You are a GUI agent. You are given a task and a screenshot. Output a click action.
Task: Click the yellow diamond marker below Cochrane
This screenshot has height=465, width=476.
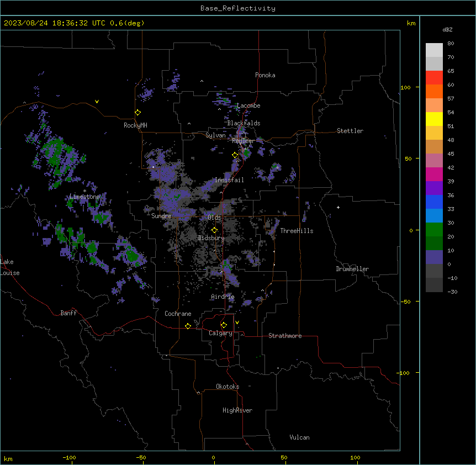(x=188, y=326)
